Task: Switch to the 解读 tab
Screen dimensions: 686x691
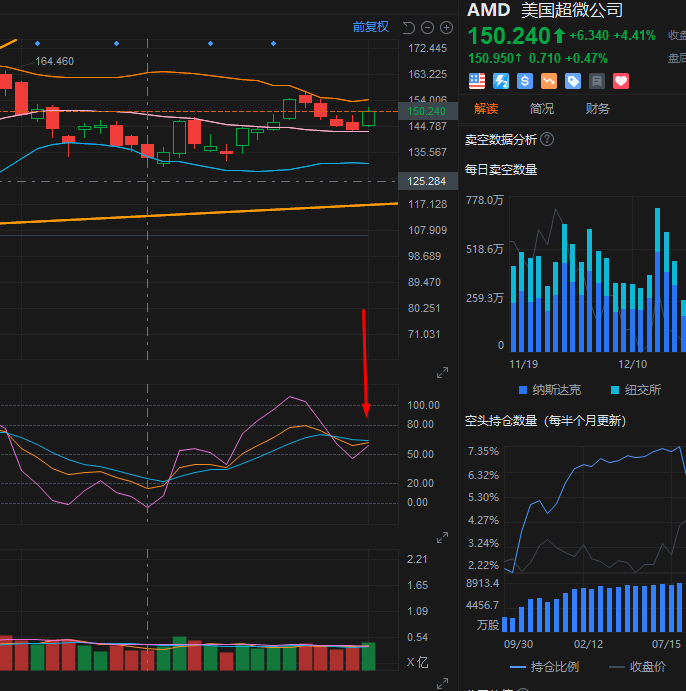Action: coord(486,108)
